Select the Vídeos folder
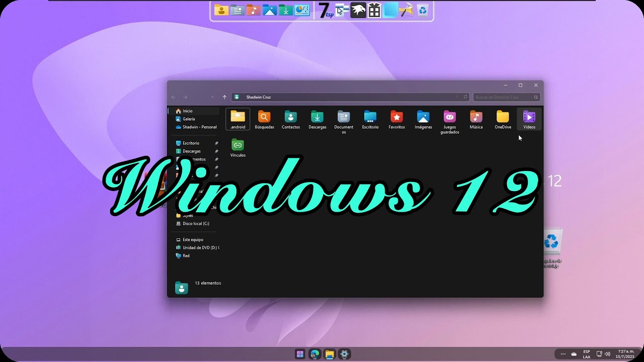The height and width of the screenshot is (362, 644). (x=529, y=120)
